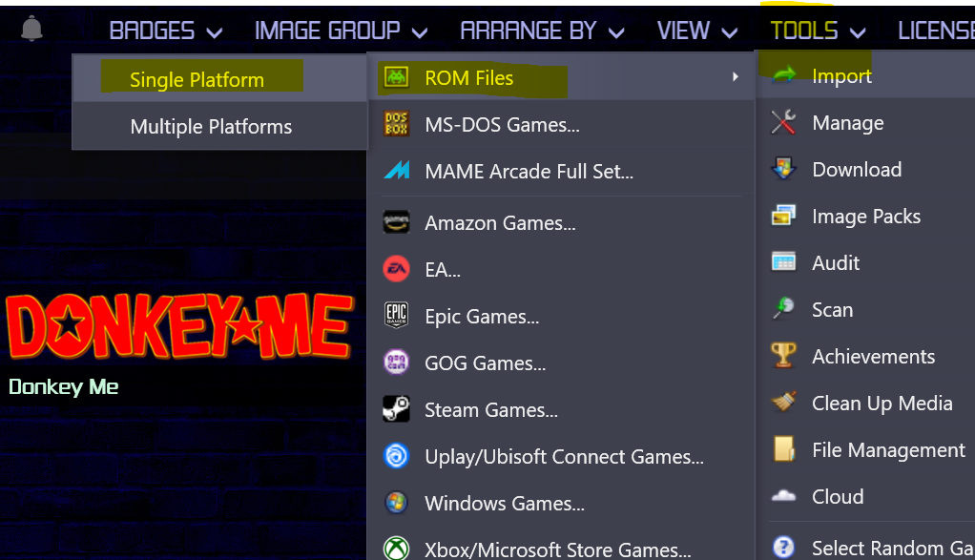
Task: Click the Scan magnifier icon
Action: pos(783,308)
